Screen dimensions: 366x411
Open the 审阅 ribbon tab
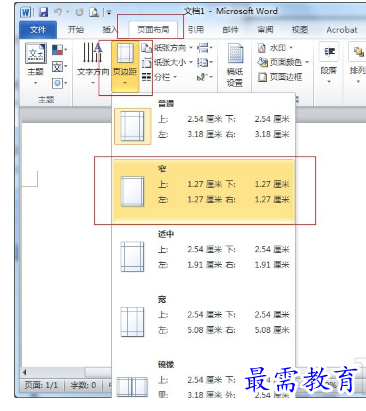click(265, 30)
